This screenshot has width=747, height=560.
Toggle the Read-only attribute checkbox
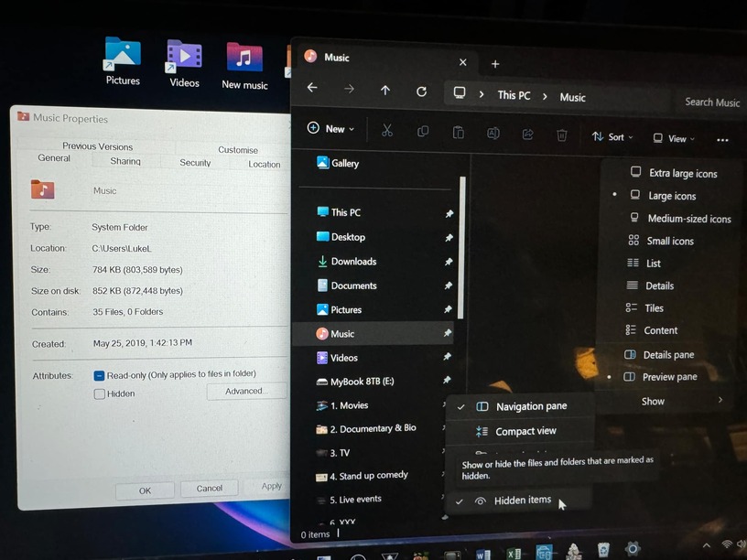(x=99, y=376)
